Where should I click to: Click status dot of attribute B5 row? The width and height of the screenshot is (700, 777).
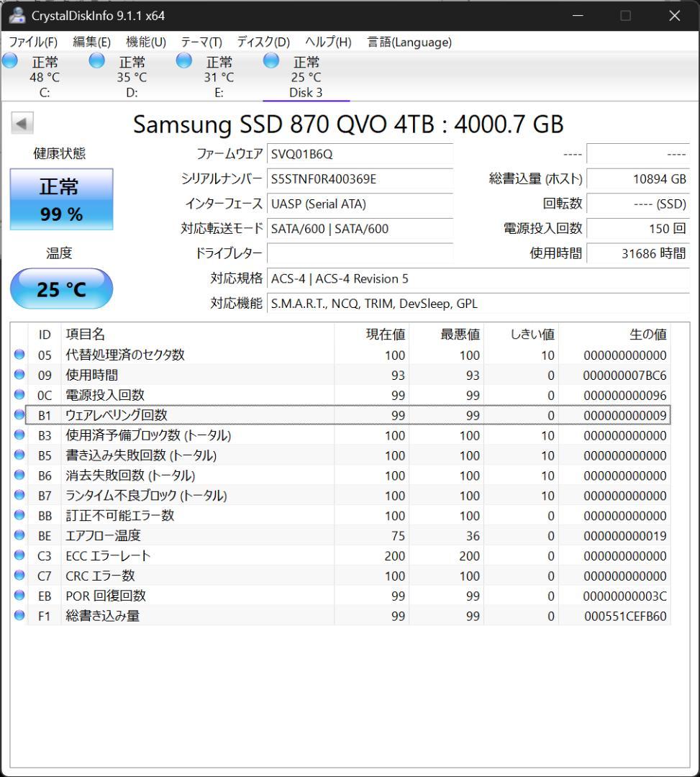point(19,455)
